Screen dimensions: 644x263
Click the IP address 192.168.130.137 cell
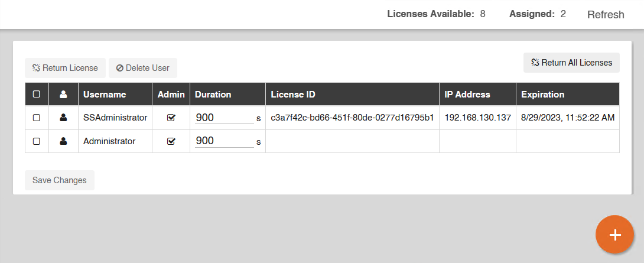[477, 118]
